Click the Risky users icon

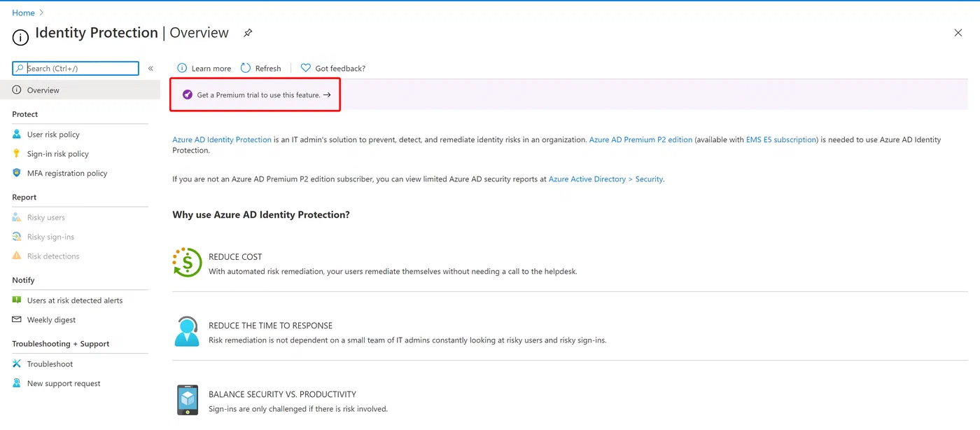17,217
